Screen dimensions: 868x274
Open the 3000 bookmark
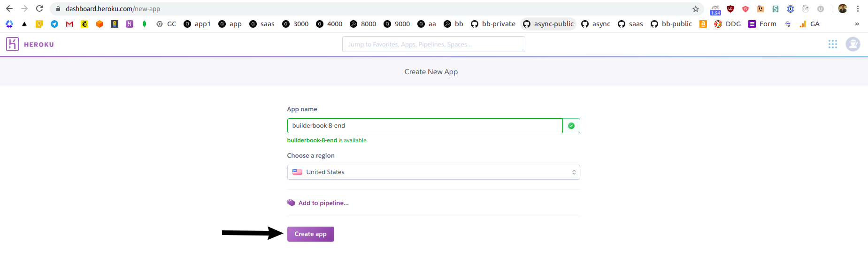[295, 24]
